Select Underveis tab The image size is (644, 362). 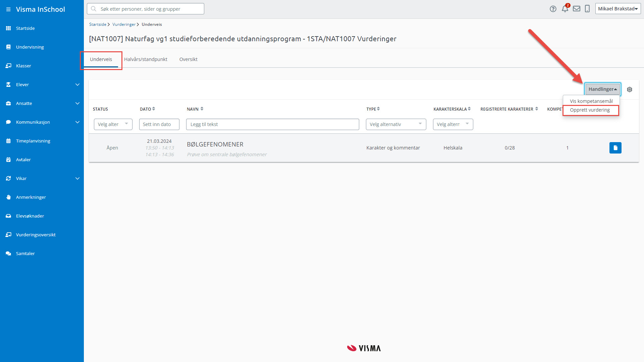(101, 59)
